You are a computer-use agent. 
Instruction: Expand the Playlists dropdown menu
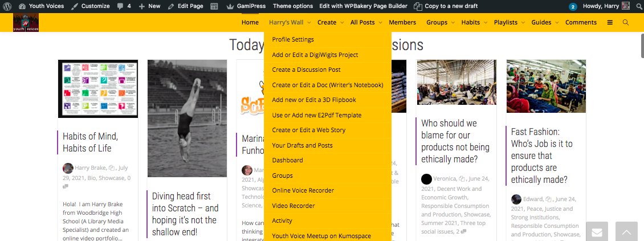(509, 23)
